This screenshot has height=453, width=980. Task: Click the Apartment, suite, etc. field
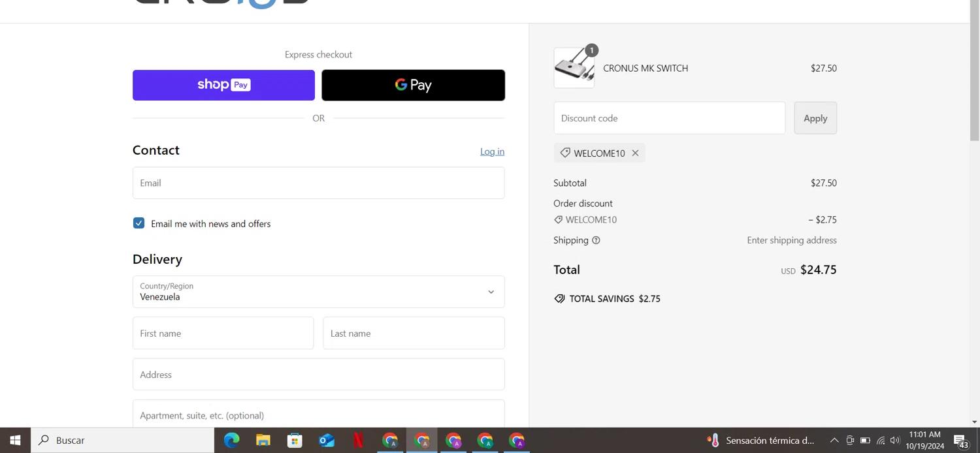tap(318, 414)
